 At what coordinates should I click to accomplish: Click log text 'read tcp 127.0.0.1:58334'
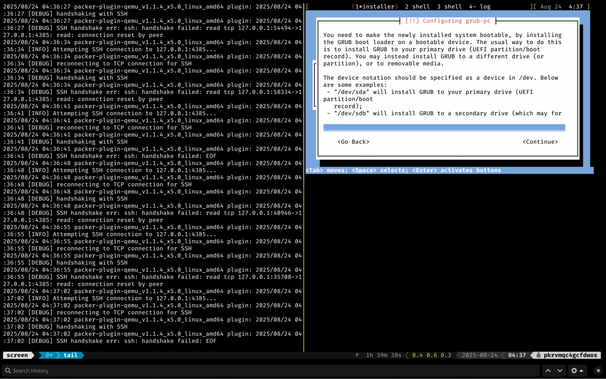click(249, 92)
